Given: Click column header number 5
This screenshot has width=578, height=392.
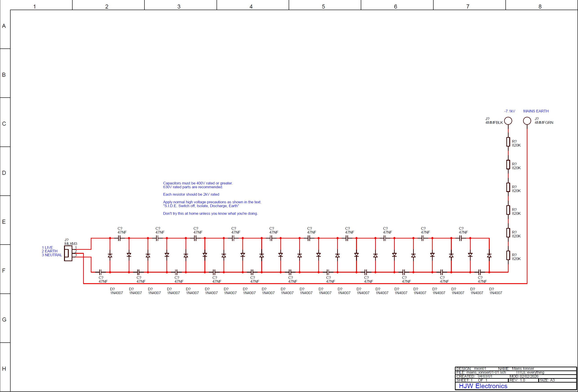Looking at the screenshot, I should [323, 7].
